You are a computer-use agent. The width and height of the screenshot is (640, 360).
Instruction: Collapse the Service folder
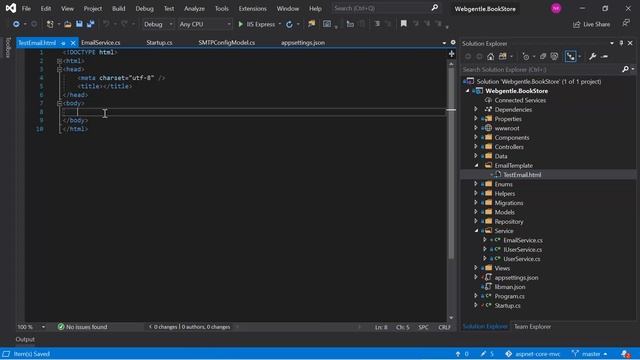[x=476, y=231]
